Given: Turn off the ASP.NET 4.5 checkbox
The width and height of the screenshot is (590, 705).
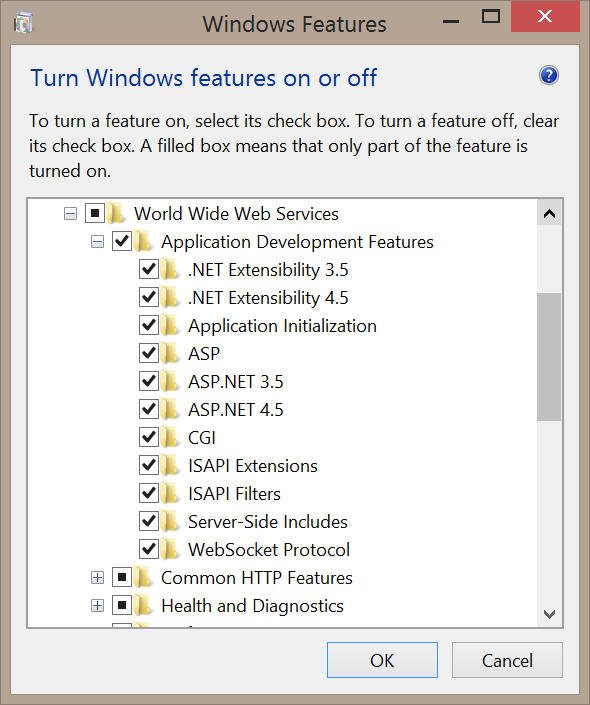Looking at the screenshot, I should click(x=149, y=409).
